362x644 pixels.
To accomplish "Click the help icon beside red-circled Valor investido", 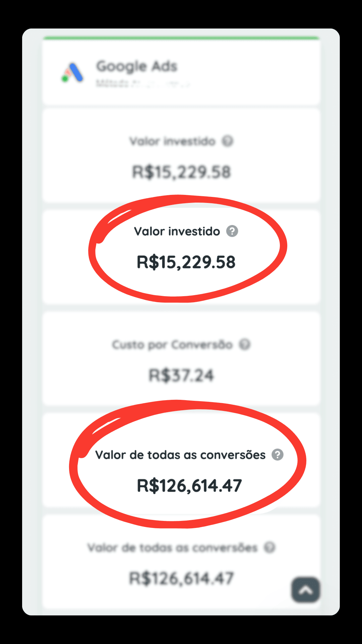I will 232,231.
